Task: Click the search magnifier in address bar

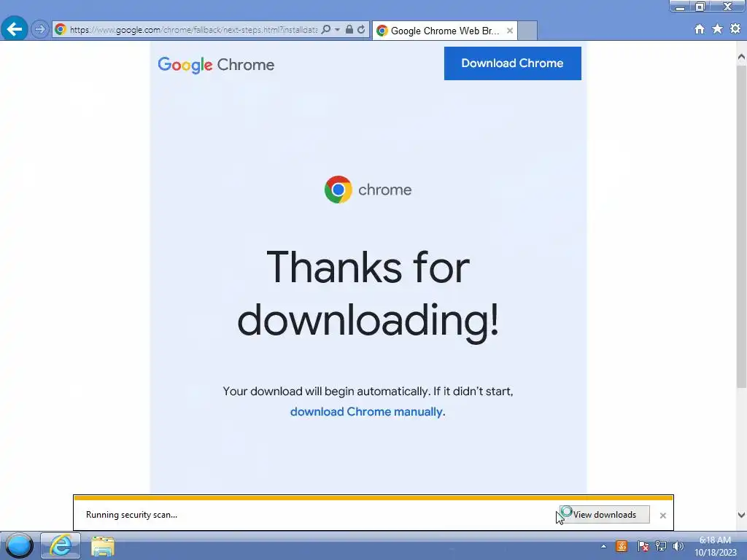Action: [x=326, y=29]
